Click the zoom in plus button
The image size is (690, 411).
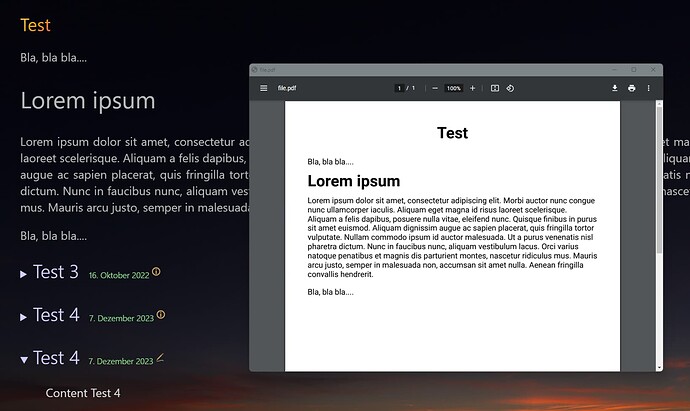473,88
